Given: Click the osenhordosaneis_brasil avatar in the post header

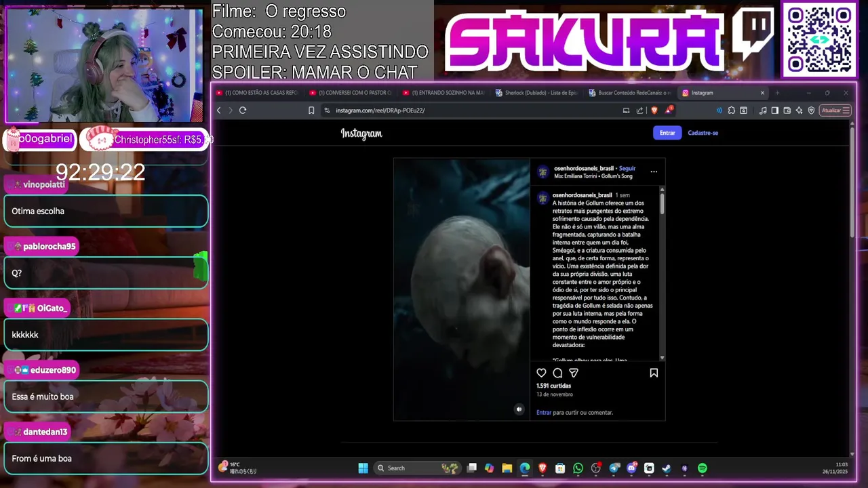Looking at the screenshot, I should (x=542, y=172).
